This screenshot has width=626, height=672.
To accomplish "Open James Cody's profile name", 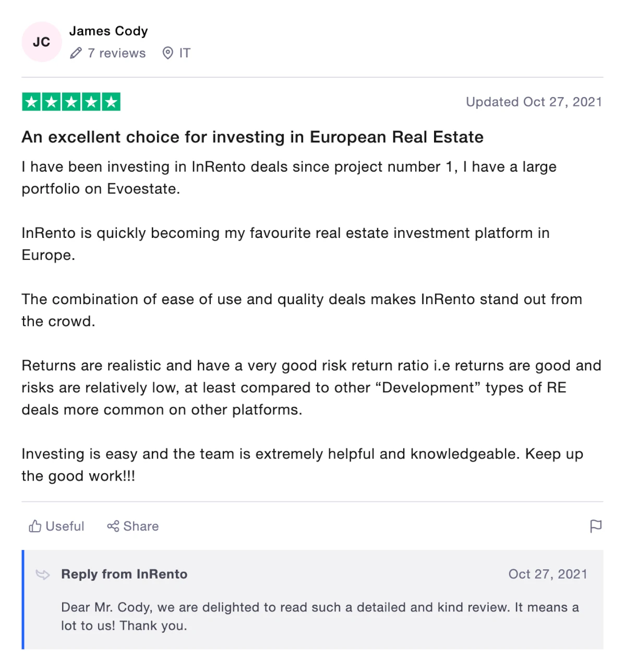I will [109, 31].
